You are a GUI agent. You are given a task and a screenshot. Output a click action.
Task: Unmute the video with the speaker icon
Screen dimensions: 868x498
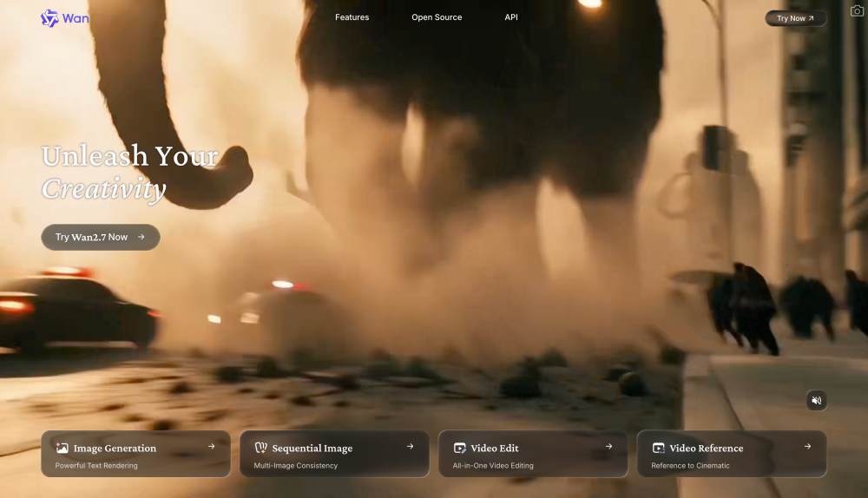coord(816,400)
